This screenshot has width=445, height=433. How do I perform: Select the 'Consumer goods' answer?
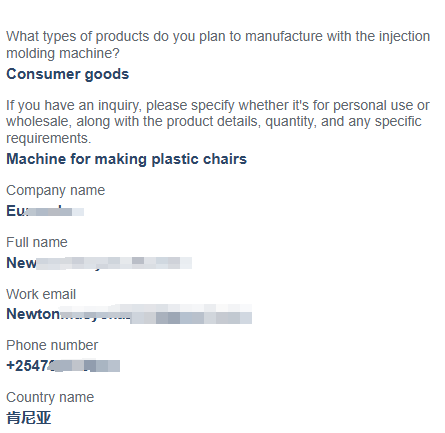(68, 74)
